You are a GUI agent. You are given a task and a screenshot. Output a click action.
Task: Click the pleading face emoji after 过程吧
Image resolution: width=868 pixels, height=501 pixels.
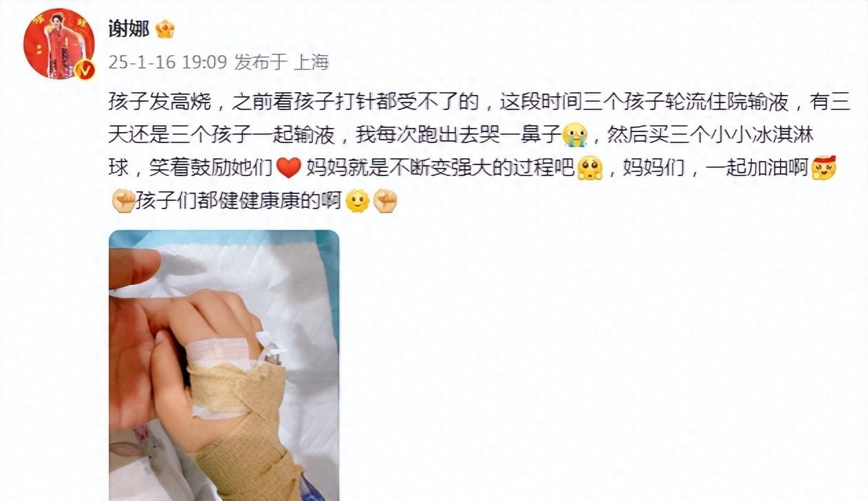[589, 168]
